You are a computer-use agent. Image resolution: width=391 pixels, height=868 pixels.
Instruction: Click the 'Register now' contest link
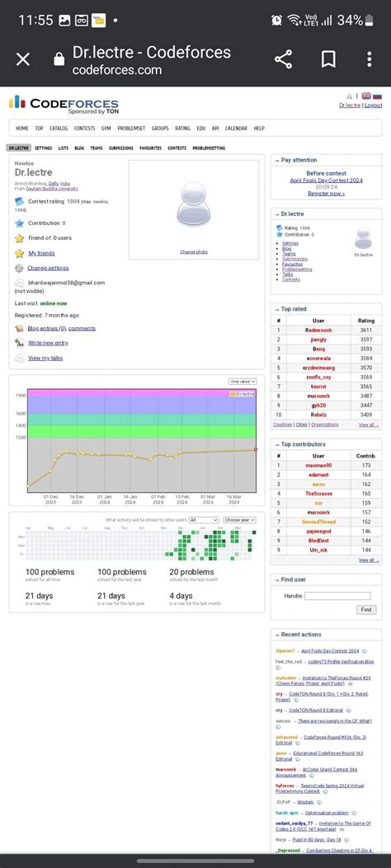point(326,194)
